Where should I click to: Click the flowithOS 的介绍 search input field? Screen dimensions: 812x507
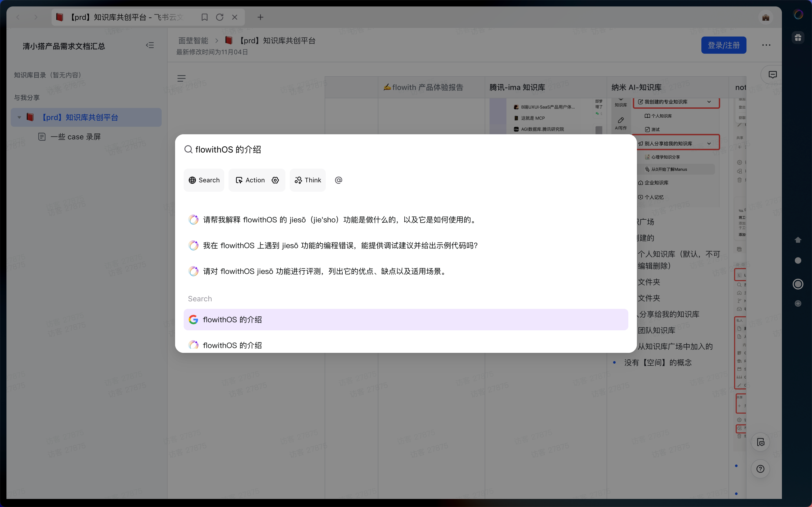406,150
